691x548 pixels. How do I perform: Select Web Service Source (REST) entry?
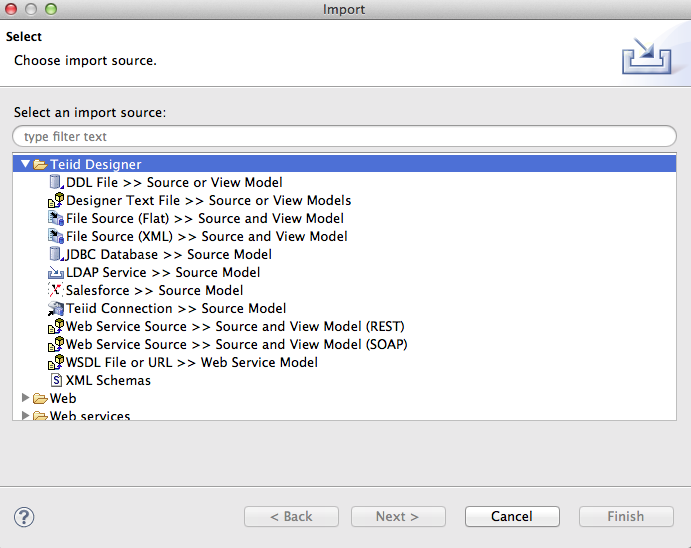coord(235,326)
